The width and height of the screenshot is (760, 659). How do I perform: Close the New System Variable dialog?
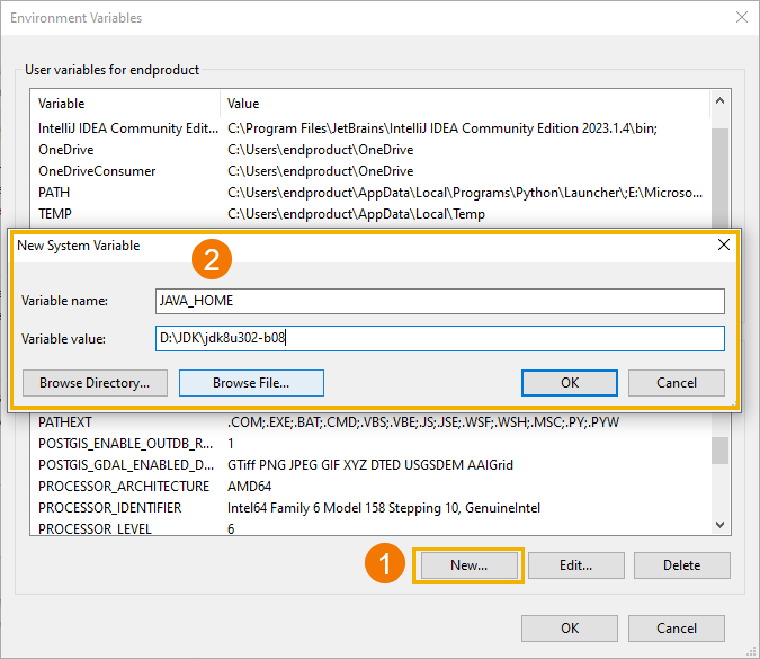723,245
